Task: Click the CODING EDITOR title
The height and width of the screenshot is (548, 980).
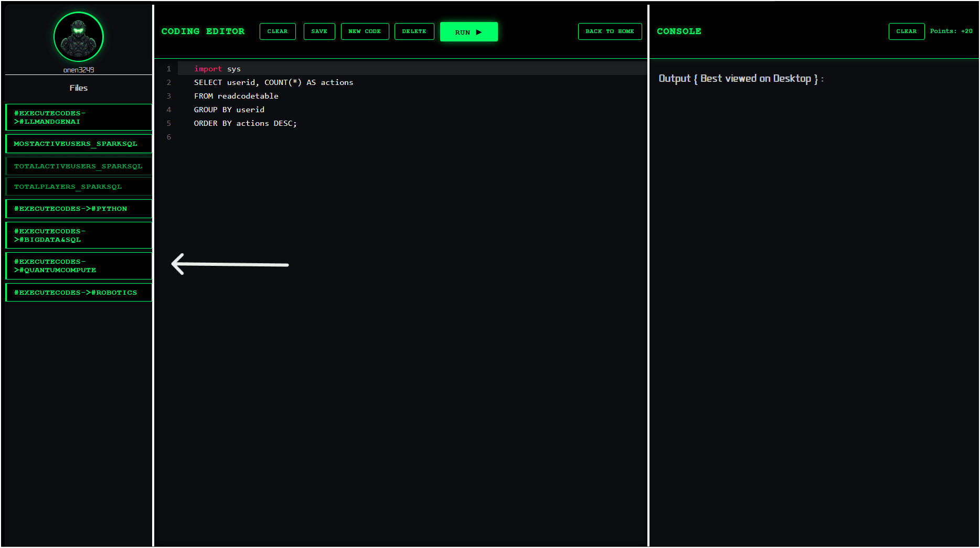Action: click(203, 31)
